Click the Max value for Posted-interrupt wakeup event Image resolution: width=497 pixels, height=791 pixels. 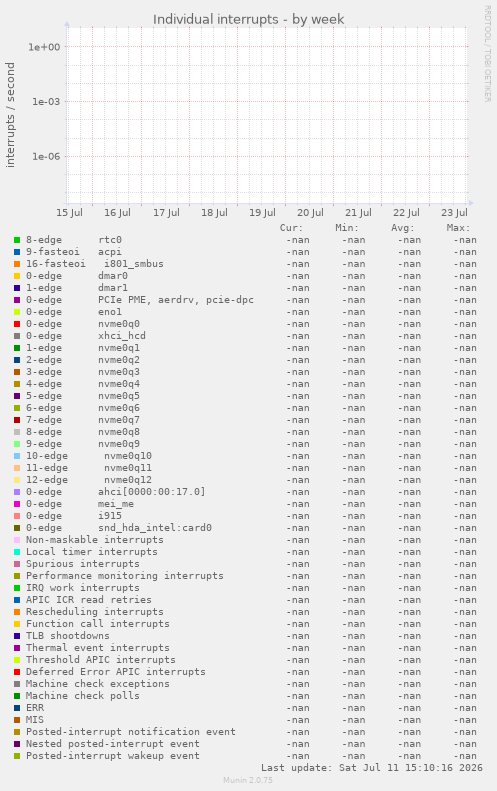click(x=464, y=756)
